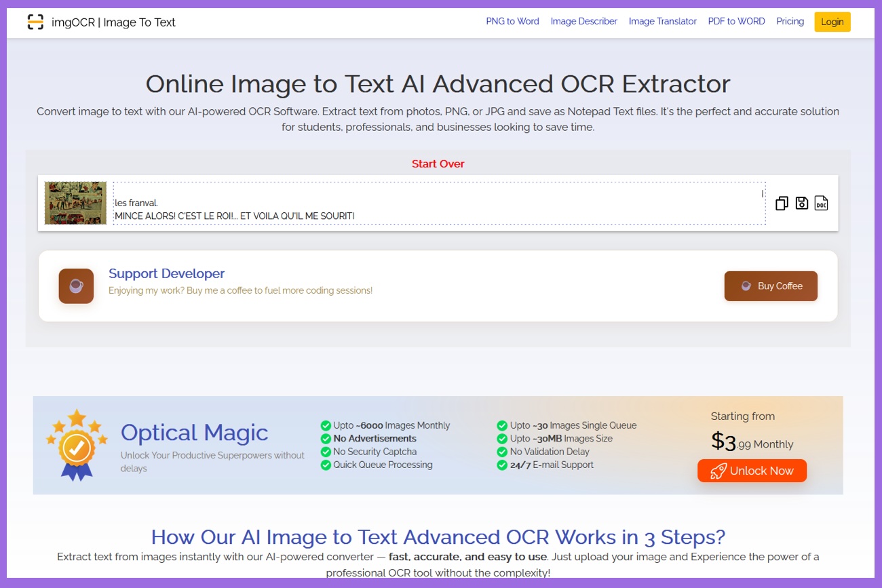
Task: Navigate to PDF to WORD
Action: pos(736,22)
